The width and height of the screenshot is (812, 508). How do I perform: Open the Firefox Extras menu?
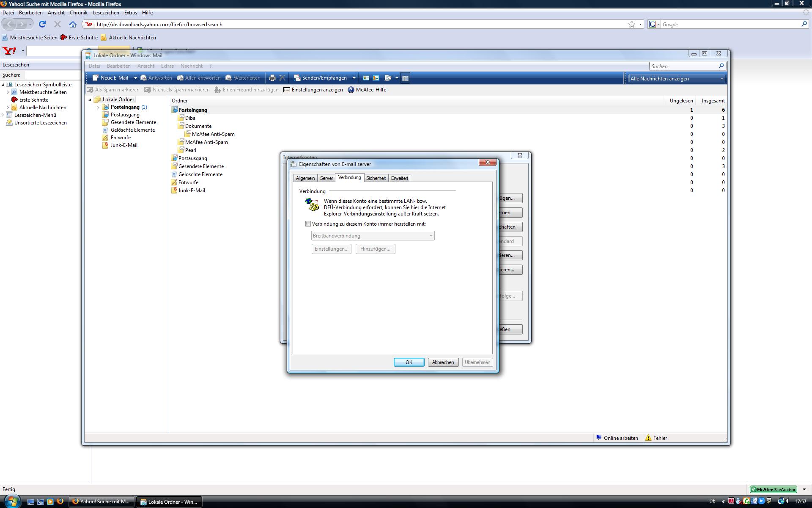(130, 13)
